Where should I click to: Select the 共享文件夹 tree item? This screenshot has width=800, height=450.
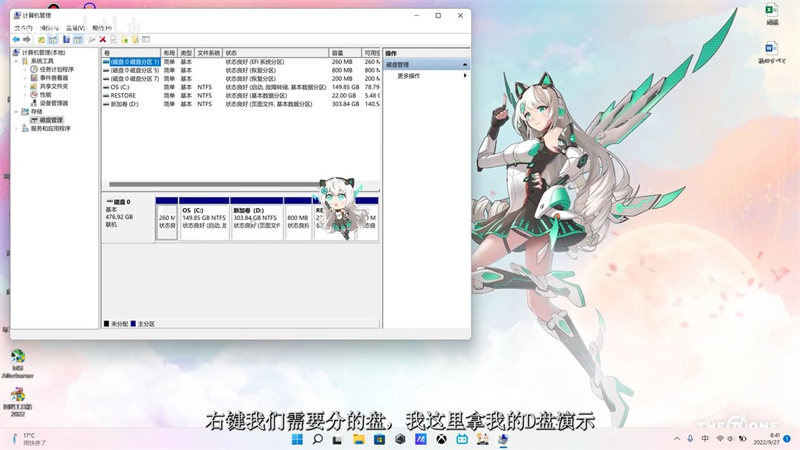tap(54, 86)
